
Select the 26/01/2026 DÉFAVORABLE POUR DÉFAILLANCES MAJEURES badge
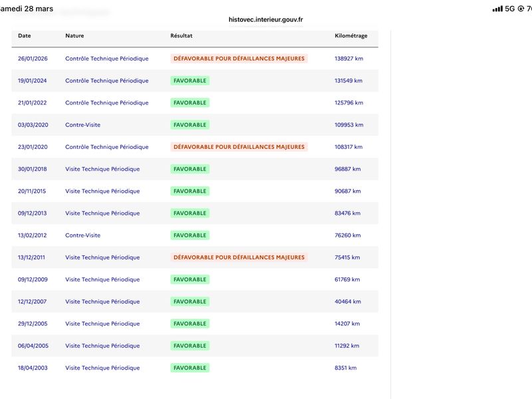[x=239, y=59]
